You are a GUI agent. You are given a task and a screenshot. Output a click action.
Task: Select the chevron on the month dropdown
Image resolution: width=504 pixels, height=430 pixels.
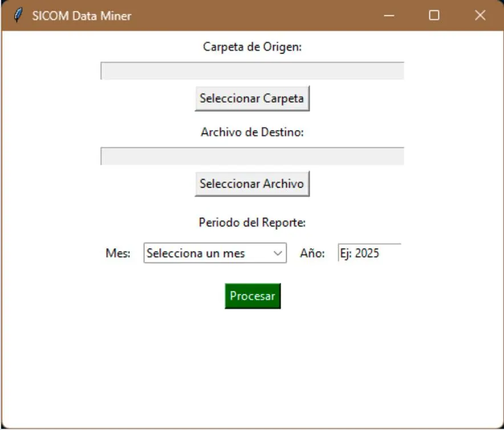279,253
